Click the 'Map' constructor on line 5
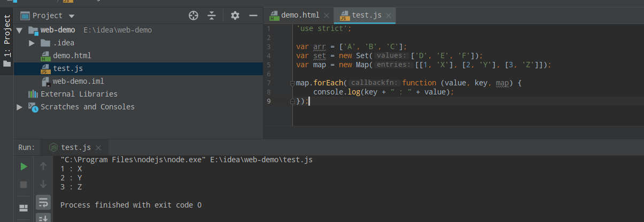644x222 pixels. [x=362, y=65]
